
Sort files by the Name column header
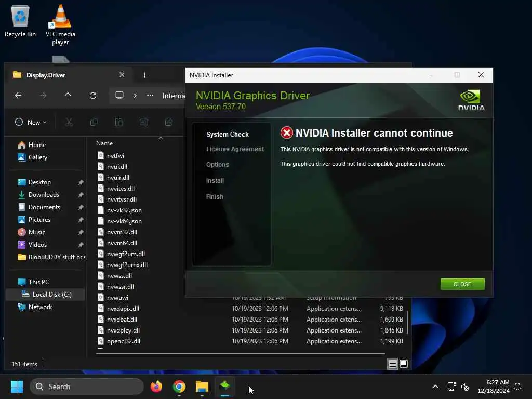(104, 143)
